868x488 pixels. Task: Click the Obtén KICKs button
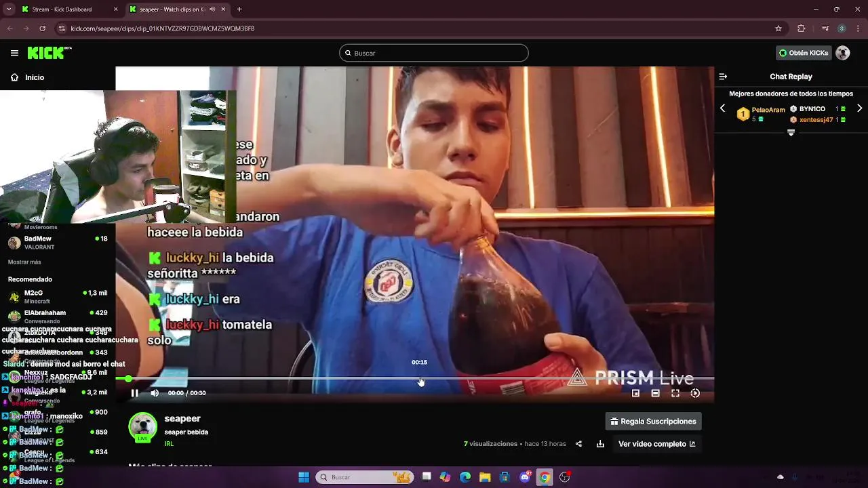[804, 53]
